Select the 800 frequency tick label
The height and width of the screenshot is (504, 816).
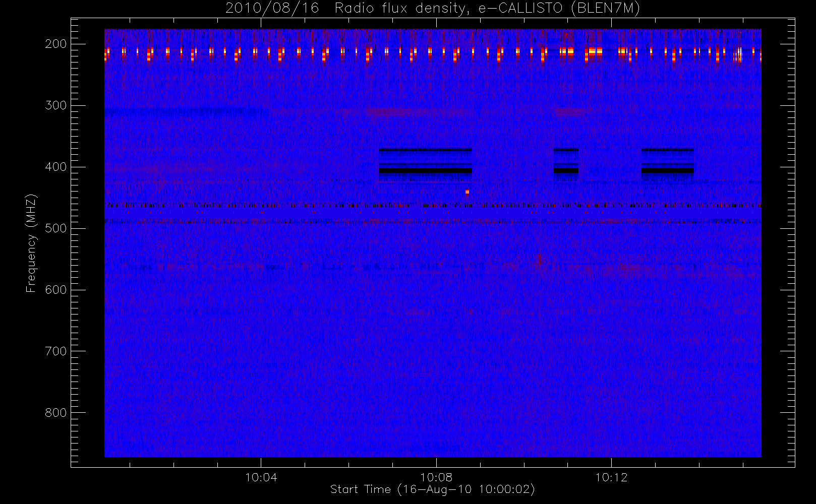[56, 413]
